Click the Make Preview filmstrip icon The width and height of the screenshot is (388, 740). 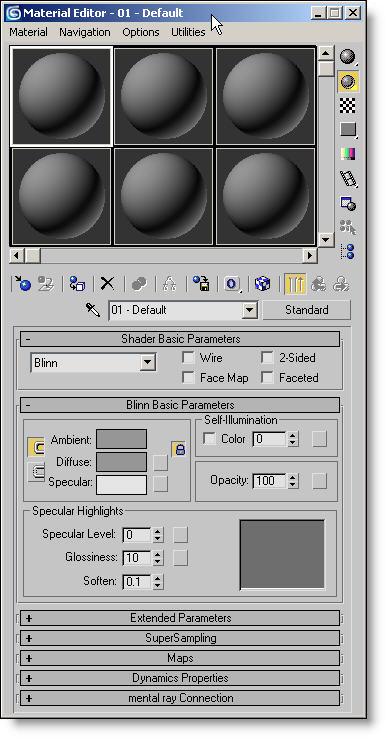coord(348,179)
